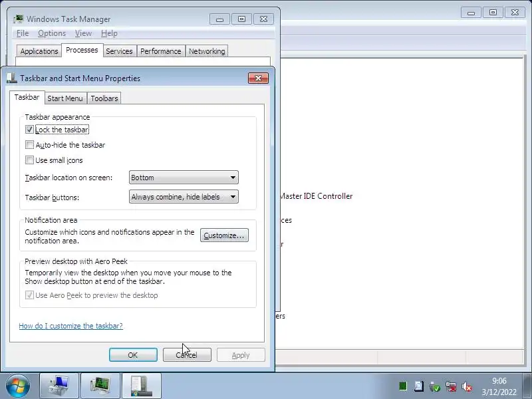This screenshot has height=399, width=532.
Task: Click the Task Manager title bar icon
Action: [x=19, y=19]
